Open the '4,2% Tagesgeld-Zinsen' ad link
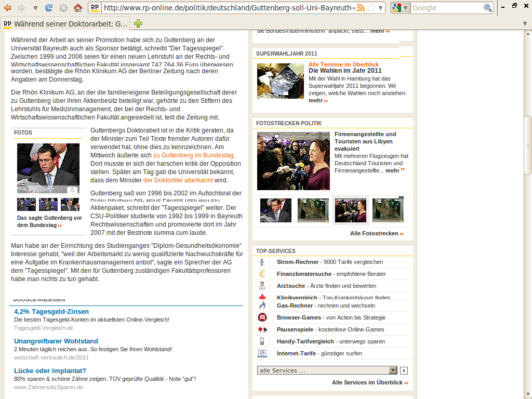 pyautogui.click(x=51, y=312)
